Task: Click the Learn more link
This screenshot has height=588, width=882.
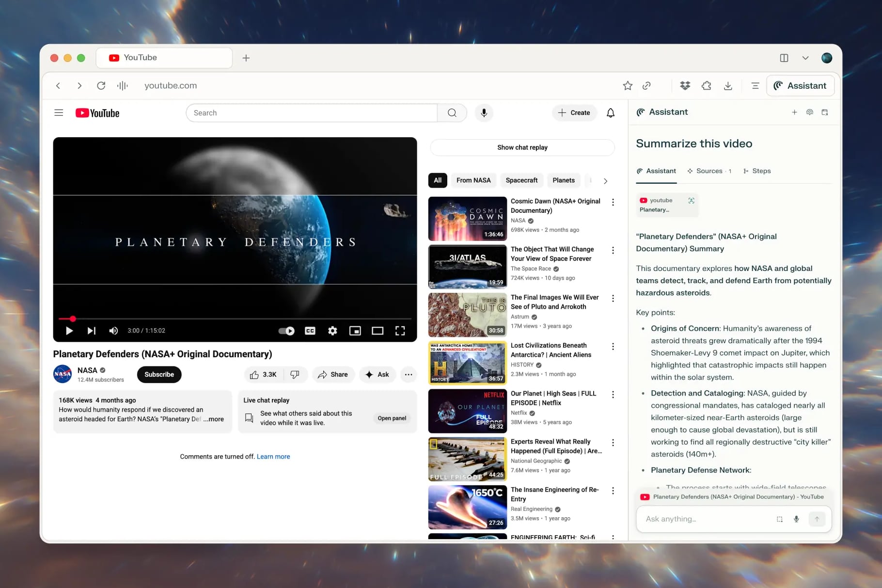Action: [273, 457]
